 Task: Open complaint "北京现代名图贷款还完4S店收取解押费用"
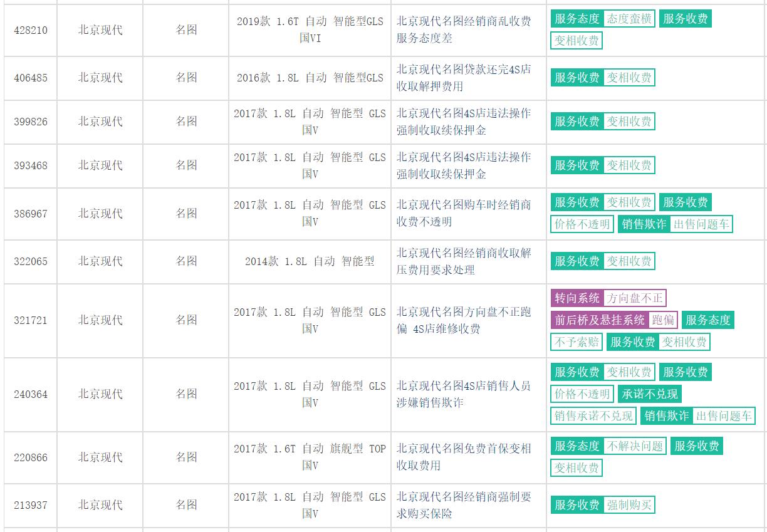[464, 78]
